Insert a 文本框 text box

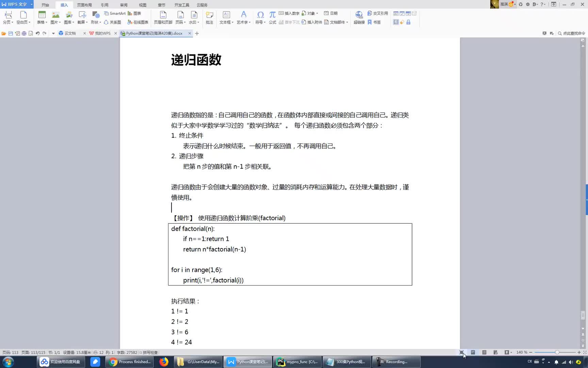pos(226,18)
